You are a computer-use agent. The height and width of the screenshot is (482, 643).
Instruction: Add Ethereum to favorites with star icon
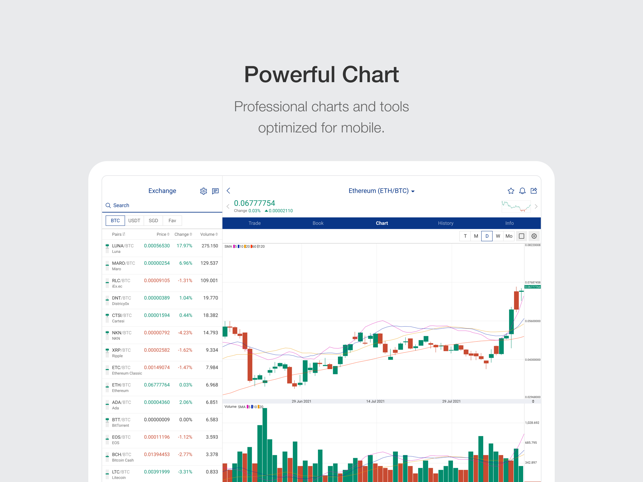coord(511,191)
